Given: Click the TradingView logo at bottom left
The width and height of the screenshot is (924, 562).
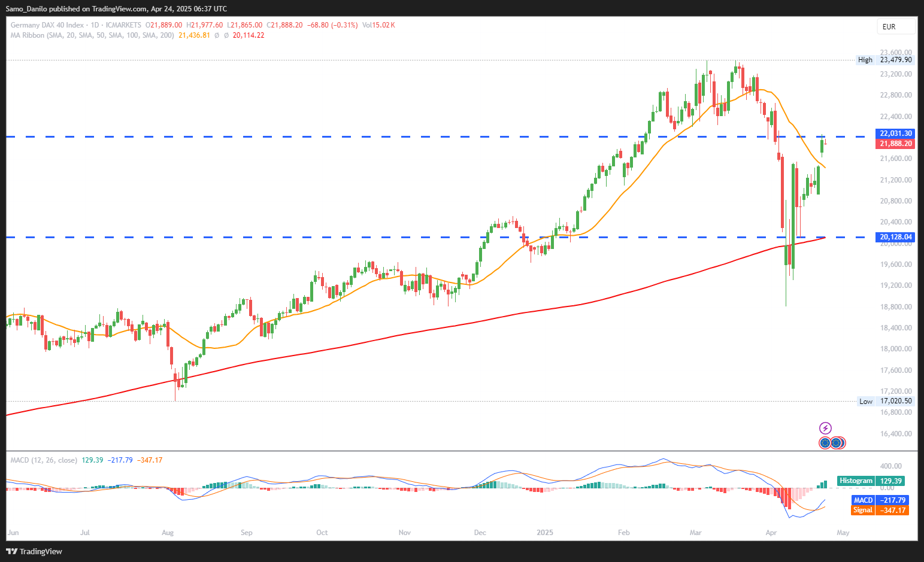Looking at the screenshot, I should [35, 551].
